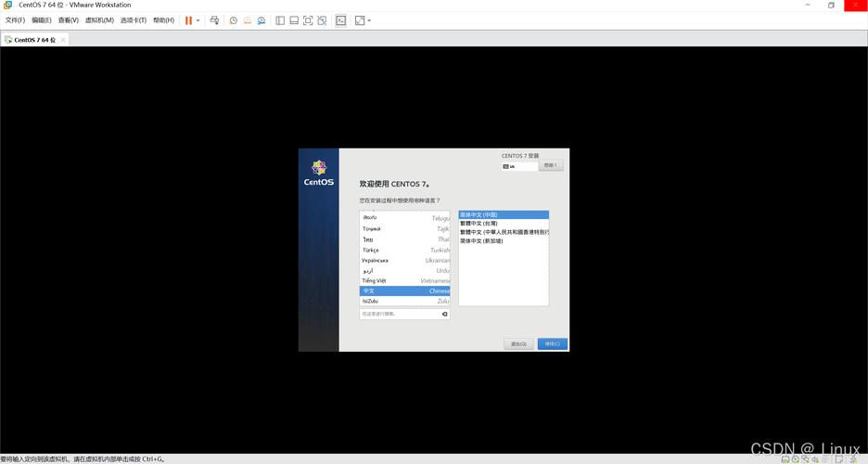Click the orange pause VM button
Image resolution: width=868 pixels, height=464 pixels.
click(188, 19)
